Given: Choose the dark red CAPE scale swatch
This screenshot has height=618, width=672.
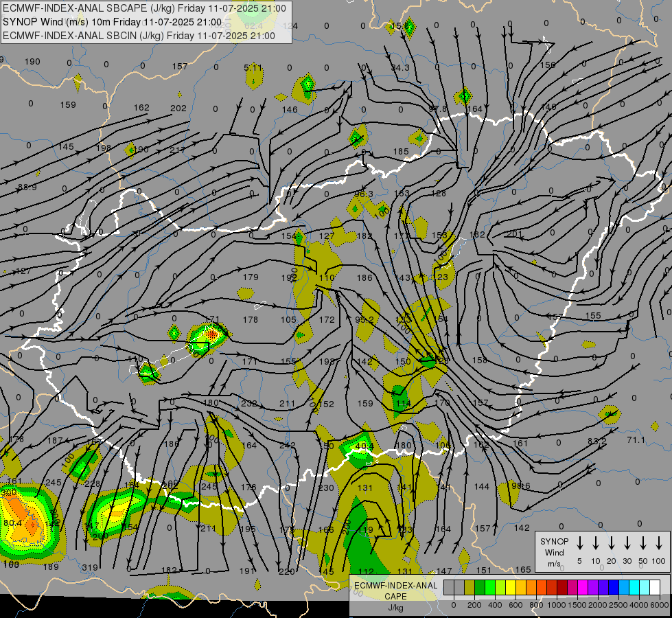Looking at the screenshot, I should 562,587.
